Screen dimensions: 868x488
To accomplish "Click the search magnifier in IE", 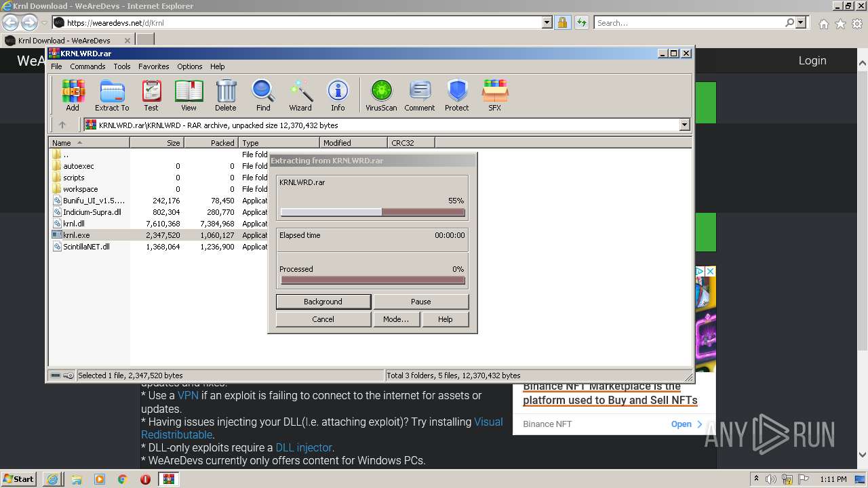I will coord(789,22).
